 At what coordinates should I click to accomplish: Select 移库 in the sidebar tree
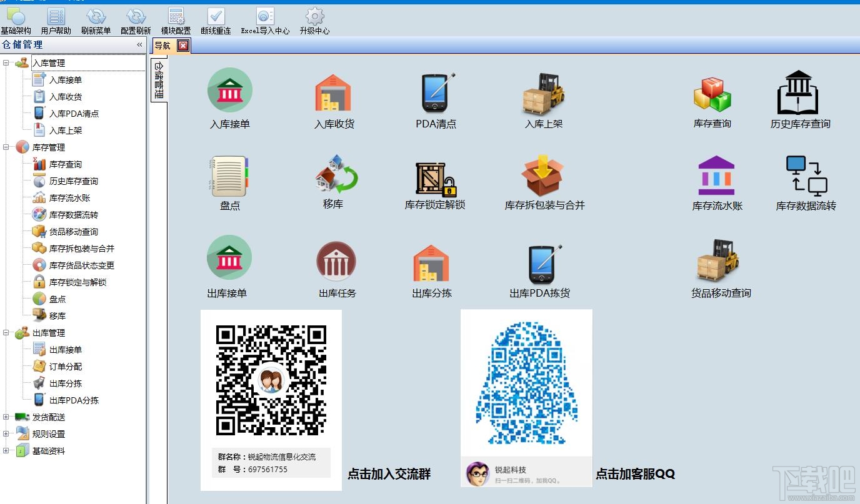[57, 316]
